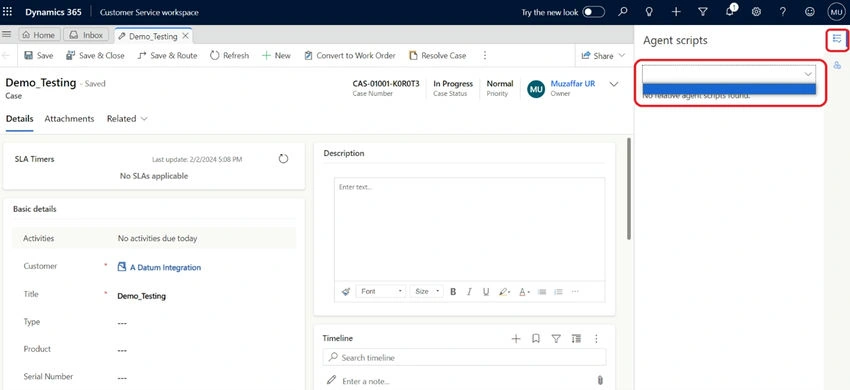Refresh the case form
The image size is (850, 390).
pyautogui.click(x=229, y=55)
